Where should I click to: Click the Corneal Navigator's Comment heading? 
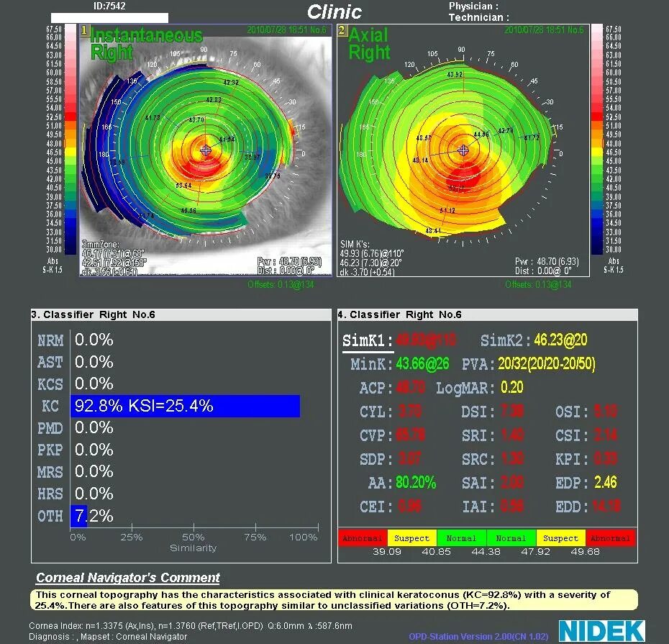tap(128, 578)
